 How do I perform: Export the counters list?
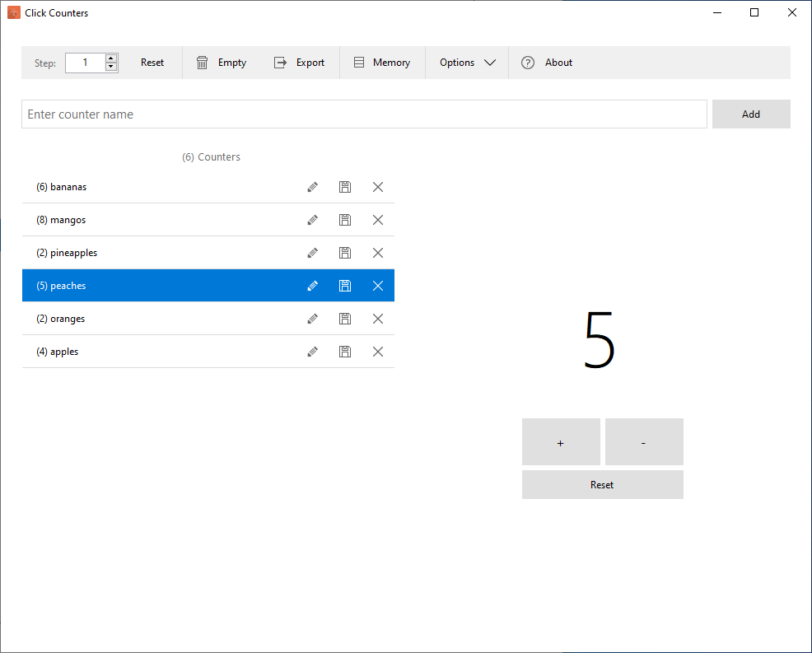pos(299,63)
